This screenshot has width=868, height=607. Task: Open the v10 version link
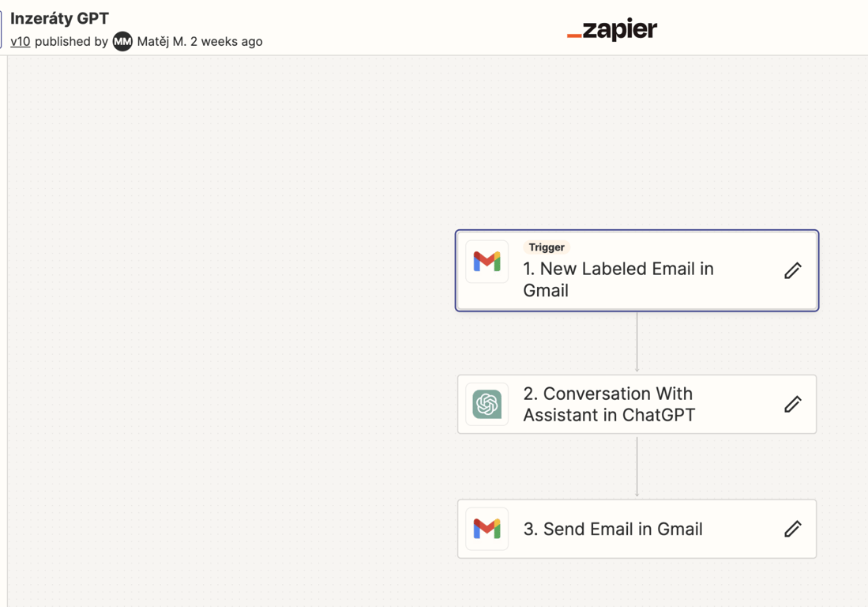coord(21,41)
